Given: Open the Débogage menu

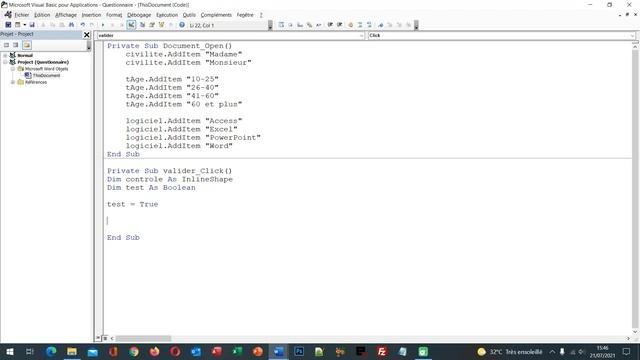Looking at the screenshot, I should point(139,15).
